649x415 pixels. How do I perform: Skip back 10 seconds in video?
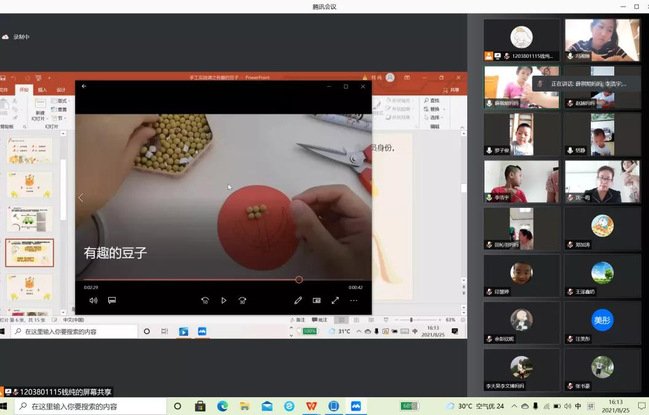204,300
